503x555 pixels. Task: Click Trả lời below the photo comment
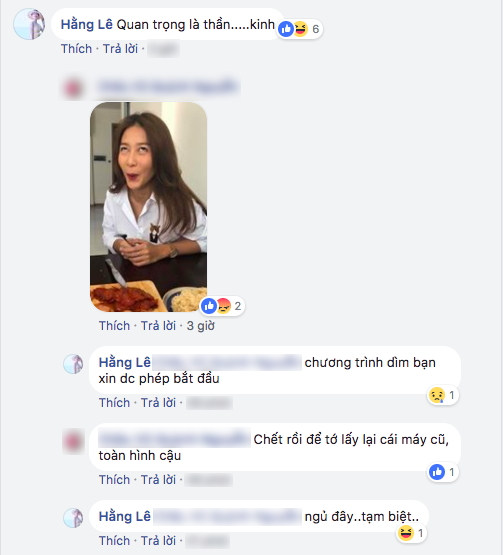(x=158, y=326)
